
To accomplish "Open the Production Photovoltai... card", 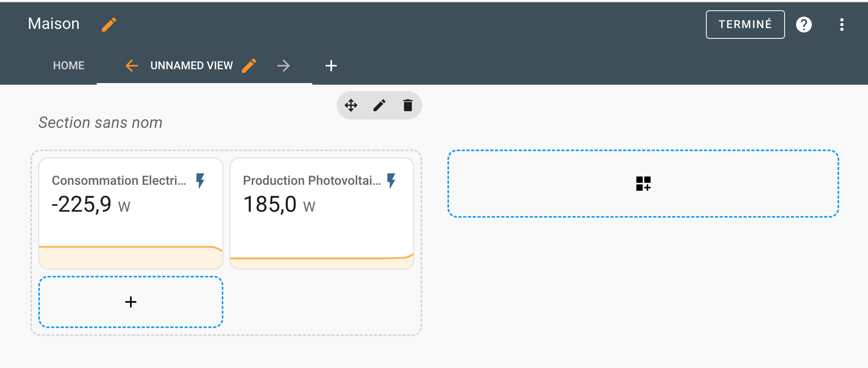I will coord(322,214).
